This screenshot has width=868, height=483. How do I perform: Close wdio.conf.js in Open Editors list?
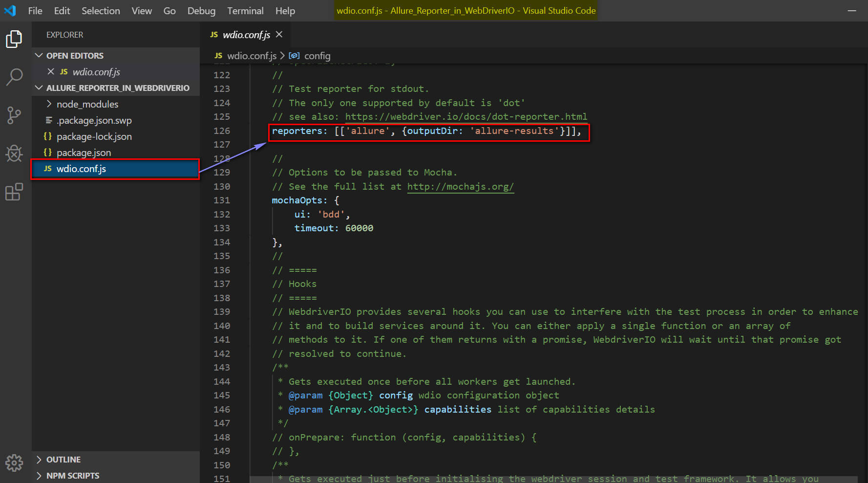click(x=51, y=71)
